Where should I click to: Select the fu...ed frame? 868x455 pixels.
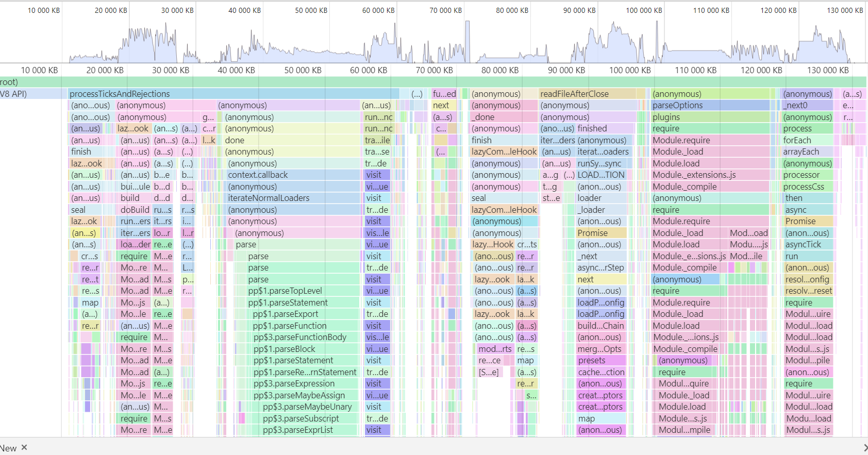444,94
